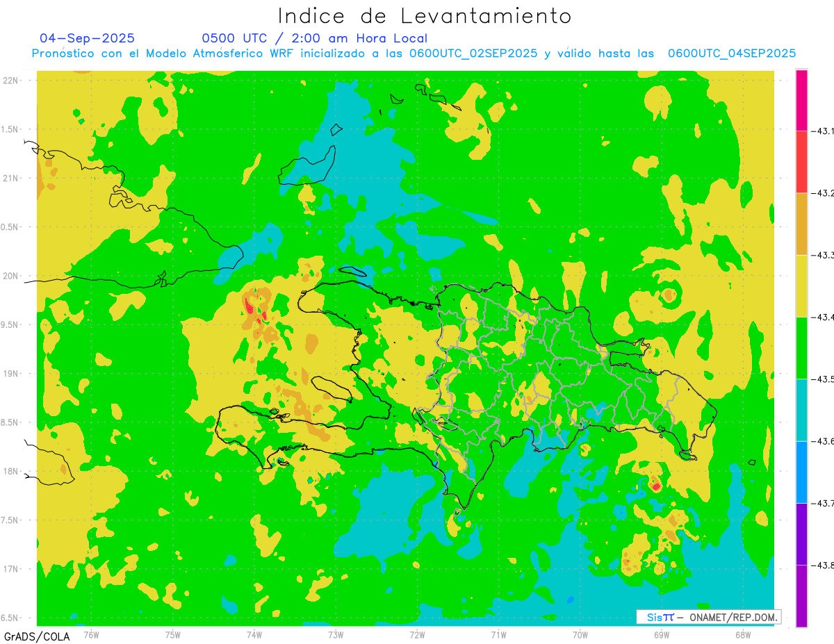Click the legend value "-43.6"
Viewport: 834px width, 644px height.
coord(821,441)
